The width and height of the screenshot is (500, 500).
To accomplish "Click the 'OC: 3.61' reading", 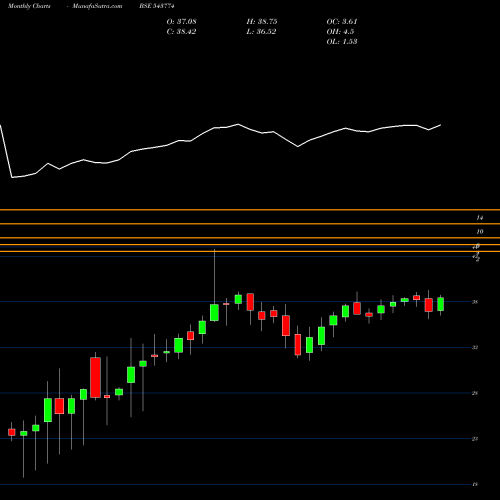I will (342, 22).
